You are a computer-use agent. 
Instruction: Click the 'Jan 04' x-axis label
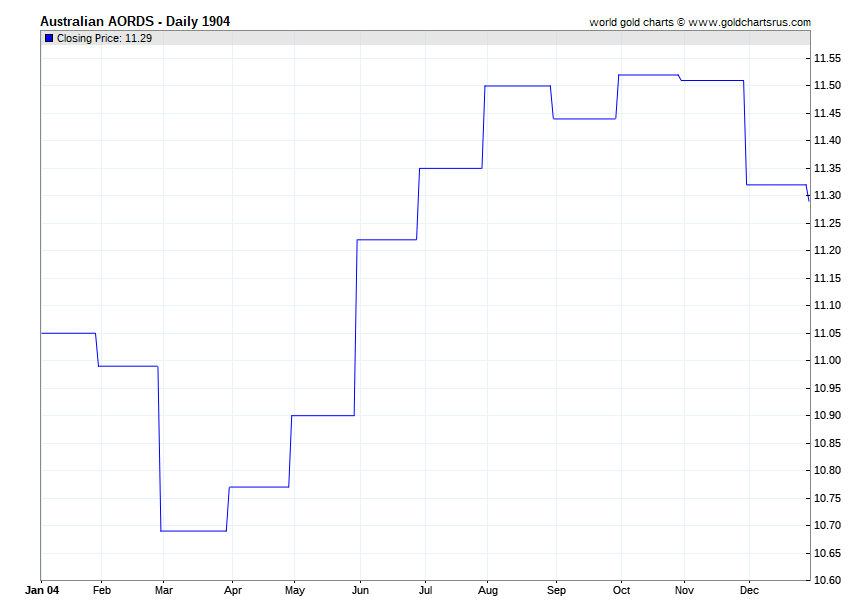click(x=42, y=590)
